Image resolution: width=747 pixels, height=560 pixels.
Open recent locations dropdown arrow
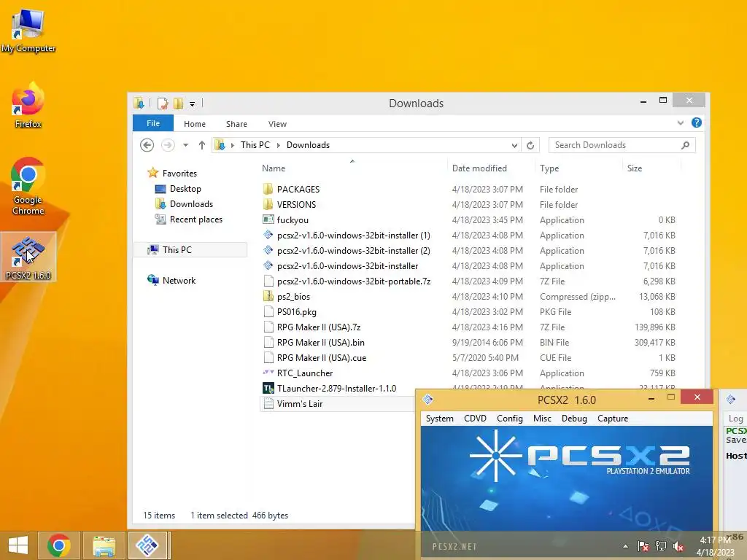coord(185,145)
